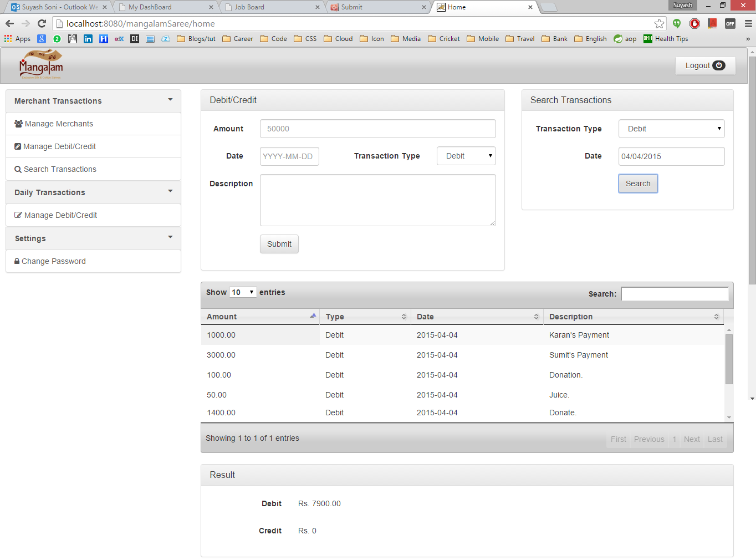
Task: Collapse the Merchant Transactions section
Action: point(93,101)
